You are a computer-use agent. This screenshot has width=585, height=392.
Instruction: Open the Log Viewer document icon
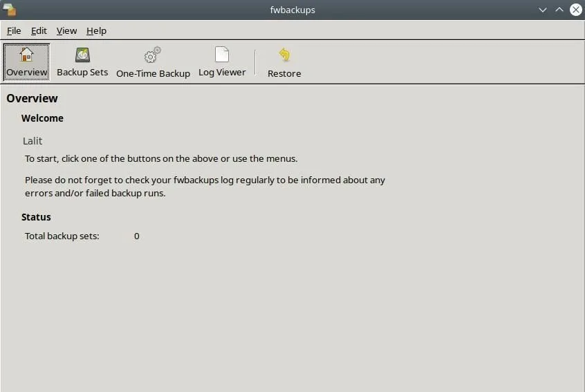222,55
